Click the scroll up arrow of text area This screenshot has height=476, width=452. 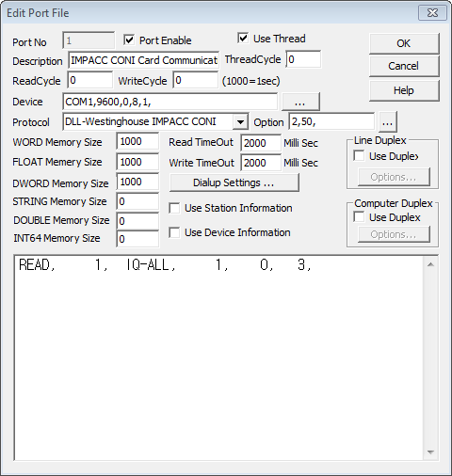click(x=430, y=264)
